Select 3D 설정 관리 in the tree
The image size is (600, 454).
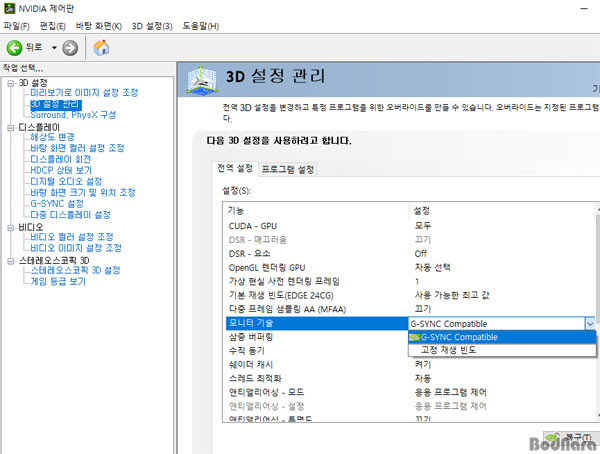(x=55, y=104)
